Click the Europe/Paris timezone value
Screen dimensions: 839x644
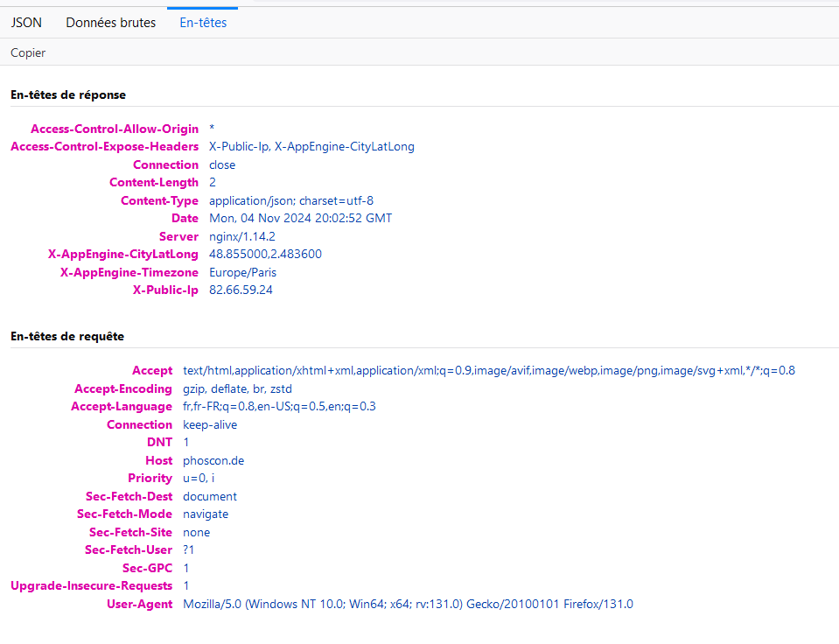(243, 272)
